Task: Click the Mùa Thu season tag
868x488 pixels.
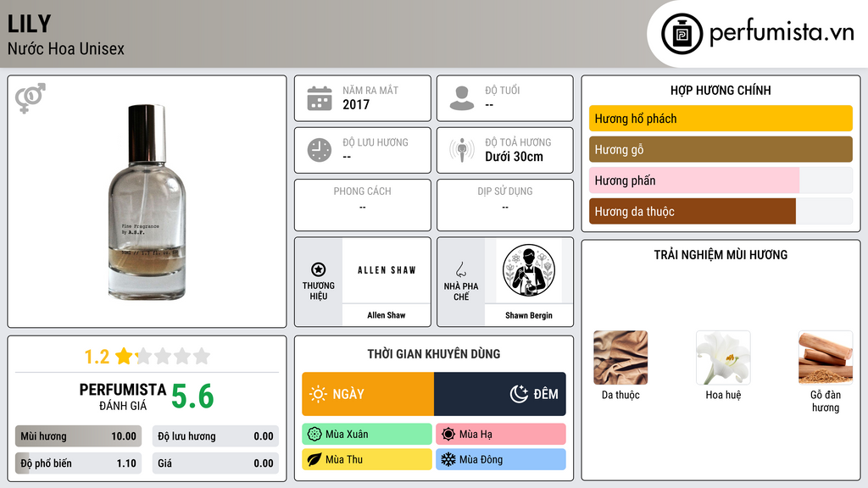Action: click(367, 460)
